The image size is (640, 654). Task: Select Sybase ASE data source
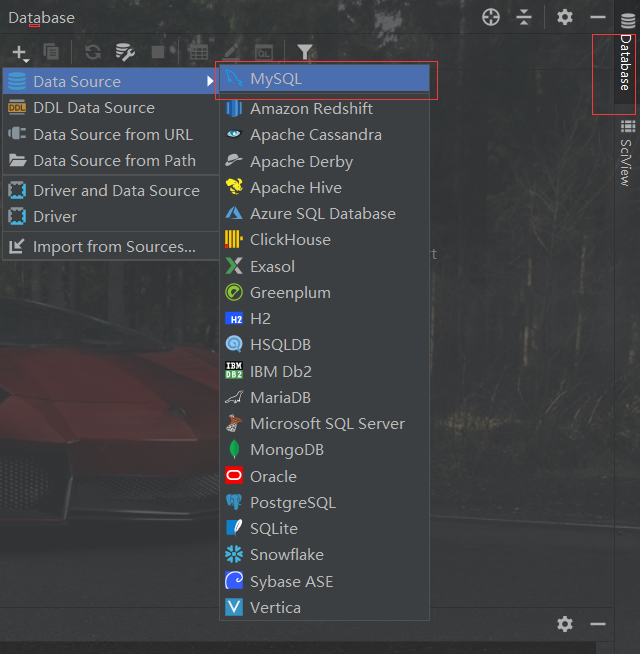click(x=324, y=581)
